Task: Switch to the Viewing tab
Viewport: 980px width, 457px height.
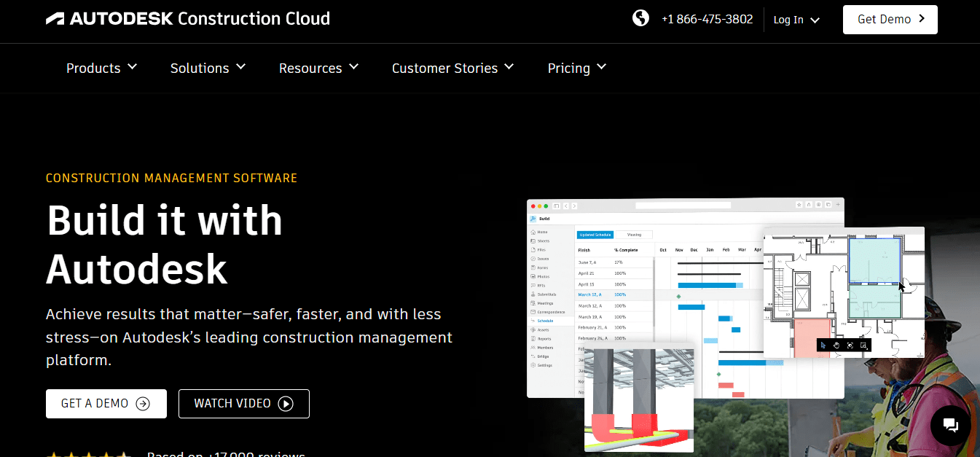Action: point(633,234)
